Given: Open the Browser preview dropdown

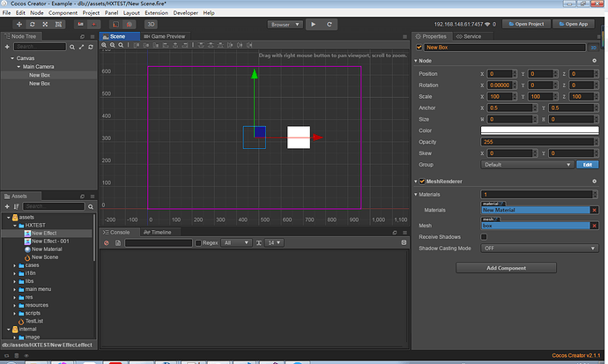Looking at the screenshot, I should [x=284, y=25].
